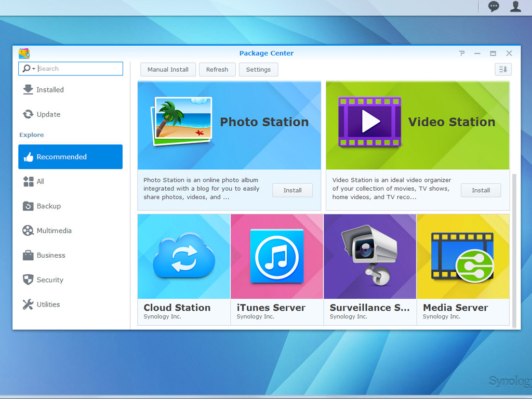The width and height of the screenshot is (532, 399).
Task: Browse the Multimedia category label
Action: (x=54, y=231)
